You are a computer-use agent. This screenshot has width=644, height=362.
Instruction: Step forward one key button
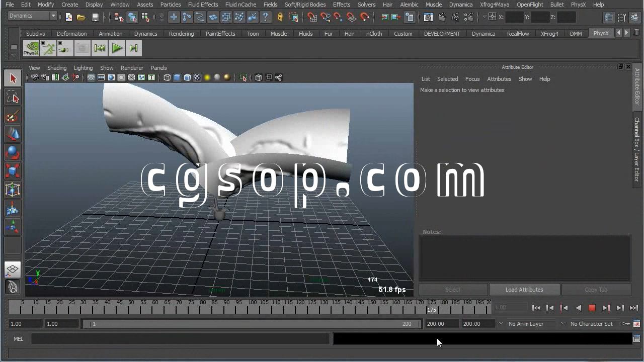(606, 308)
